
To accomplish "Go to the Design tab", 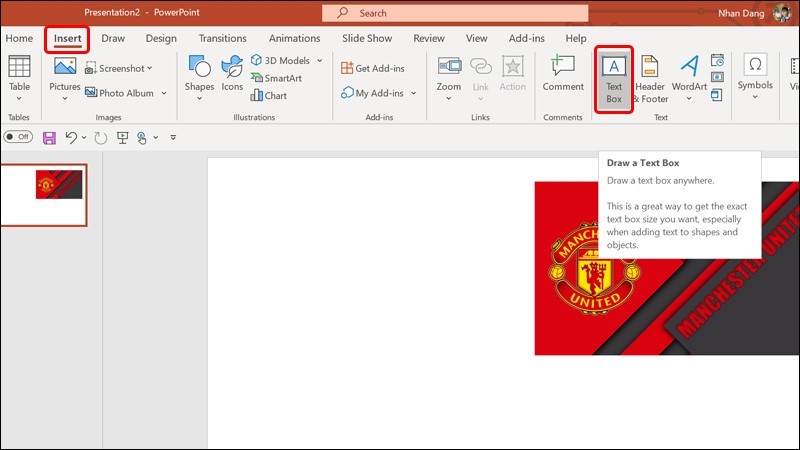I will tap(161, 38).
